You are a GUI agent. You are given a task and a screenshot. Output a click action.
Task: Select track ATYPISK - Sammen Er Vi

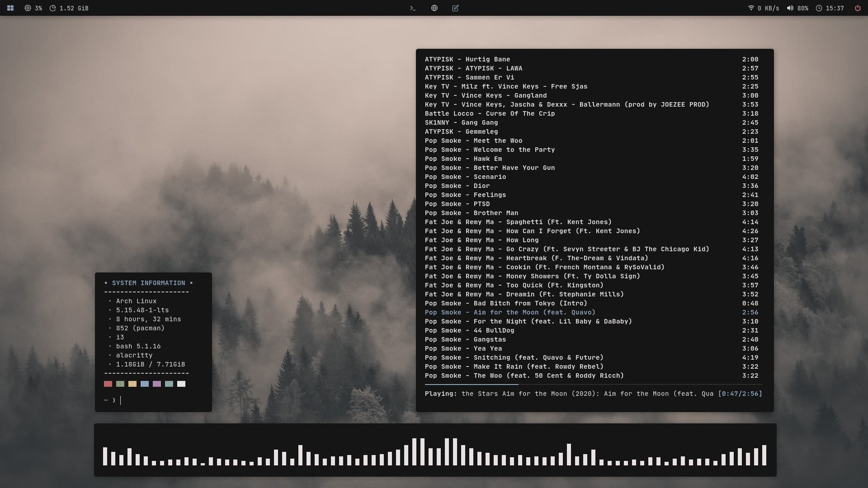(x=592, y=77)
